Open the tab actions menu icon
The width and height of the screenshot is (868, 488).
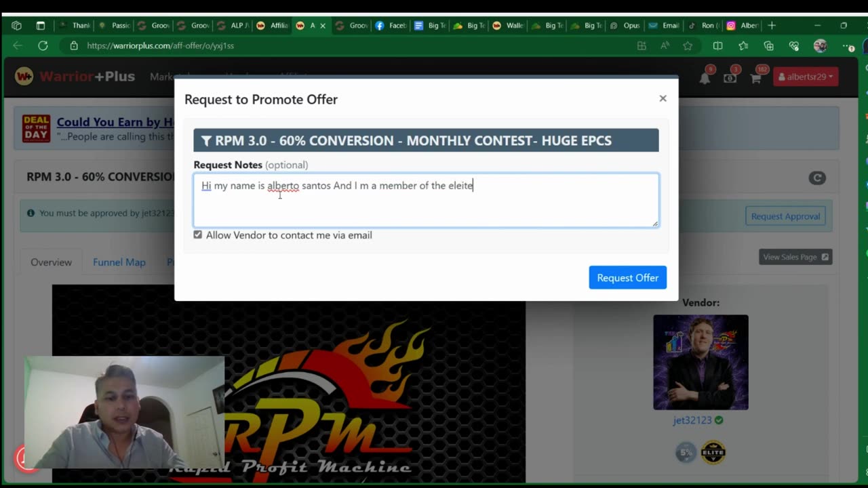tap(41, 26)
